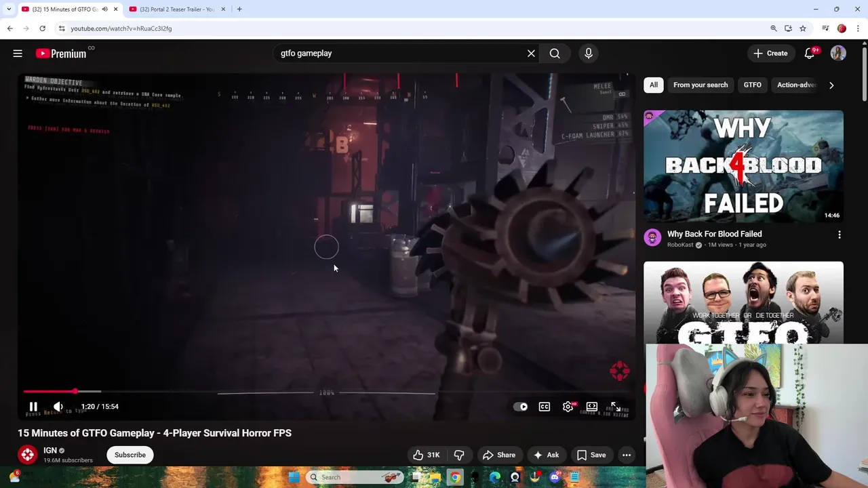868x488 pixels.
Task: Open File Explorer from the taskbar
Action: click(x=435, y=477)
